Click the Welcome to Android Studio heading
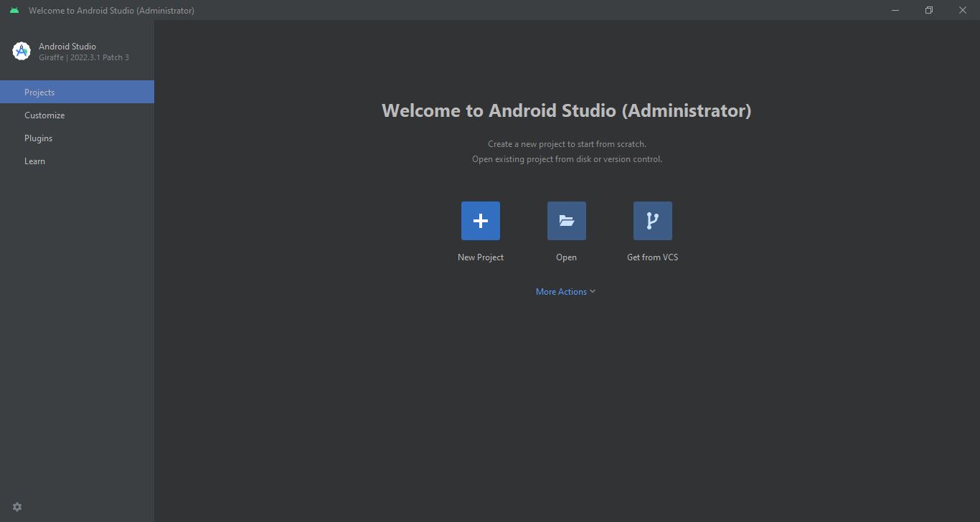Screen dimensions: 980x522 [x=567, y=110]
